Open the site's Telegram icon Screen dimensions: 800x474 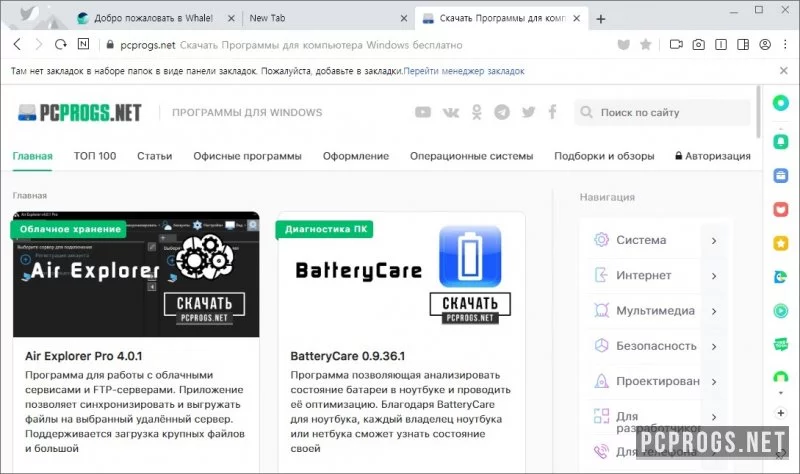(x=502, y=112)
